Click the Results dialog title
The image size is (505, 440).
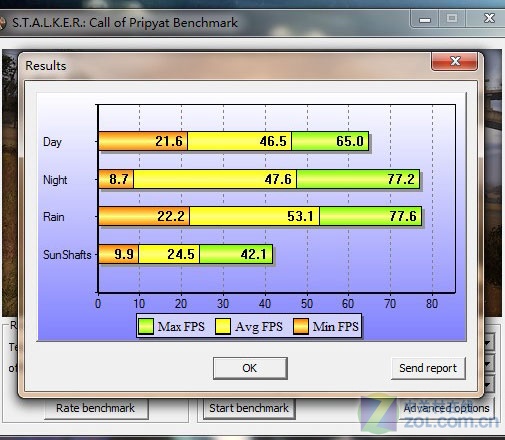46,66
